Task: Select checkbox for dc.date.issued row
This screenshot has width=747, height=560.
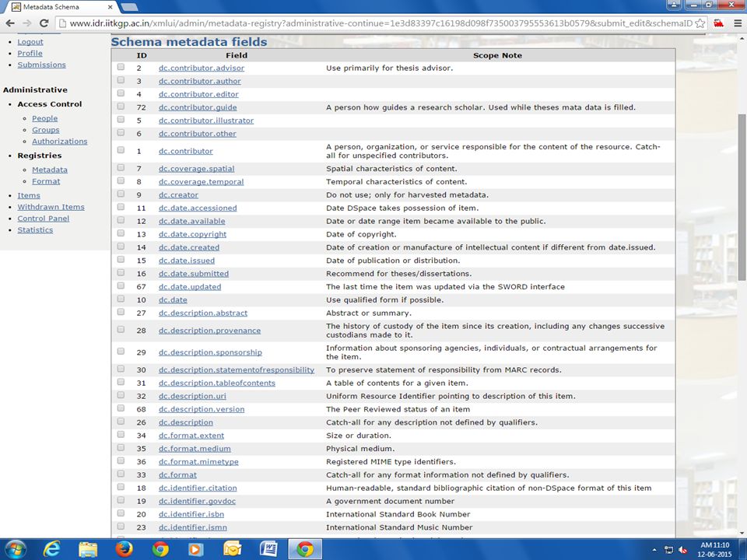Action: tap(121, 260)
